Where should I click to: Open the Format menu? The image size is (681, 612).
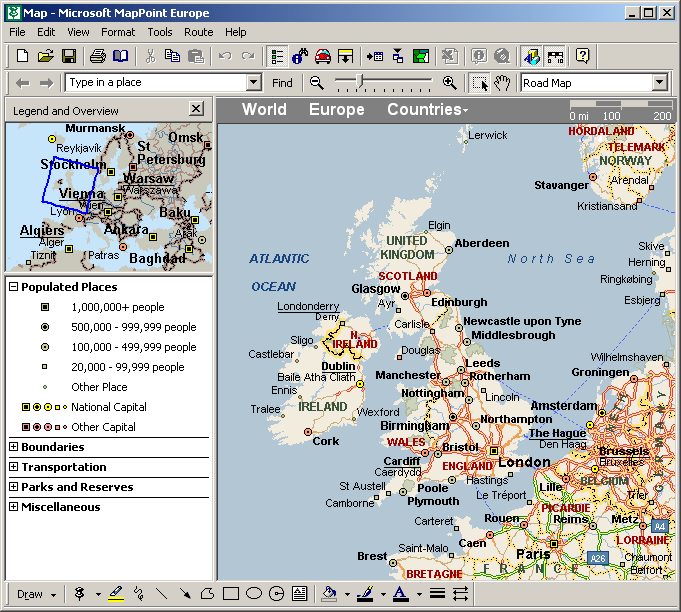(118, 32)
